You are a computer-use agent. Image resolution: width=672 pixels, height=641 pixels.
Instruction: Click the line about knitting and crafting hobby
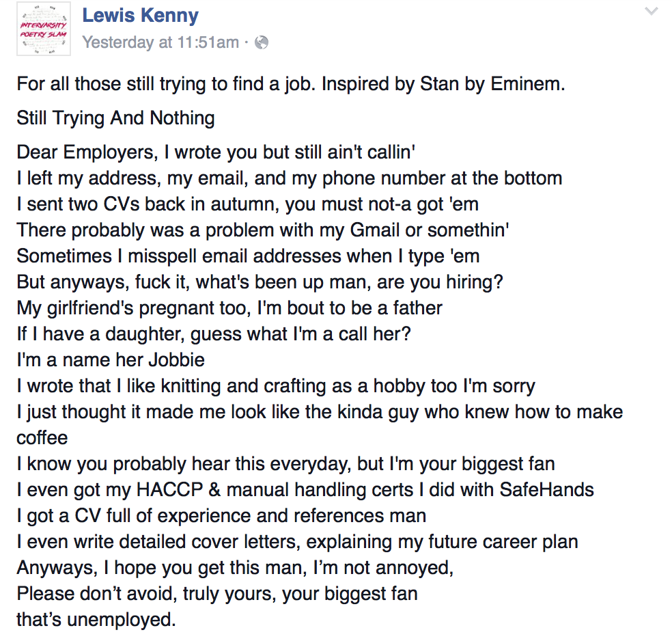[276, 386]
